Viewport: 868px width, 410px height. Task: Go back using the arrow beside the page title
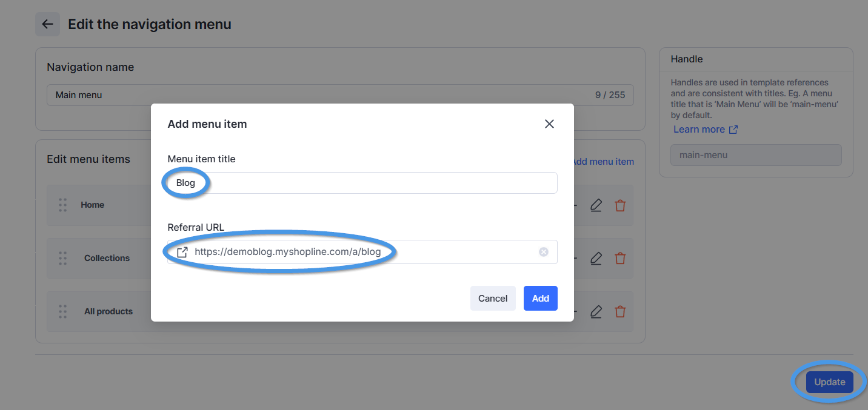click(x=47, y=24)
